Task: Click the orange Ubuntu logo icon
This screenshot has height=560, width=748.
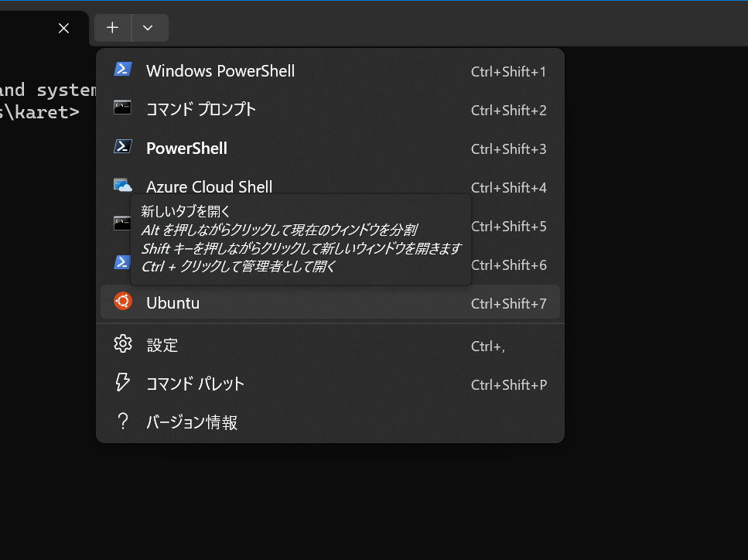Action: [122, 301]
